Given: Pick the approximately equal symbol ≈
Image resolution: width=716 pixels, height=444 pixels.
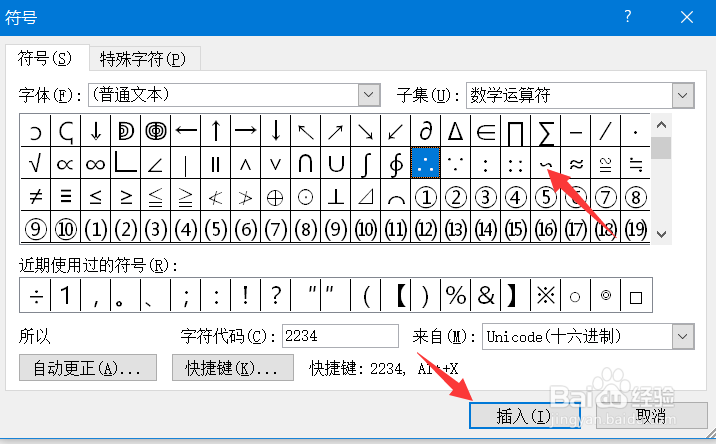Looking at the screenshot, I should click(x=575, y=163).
